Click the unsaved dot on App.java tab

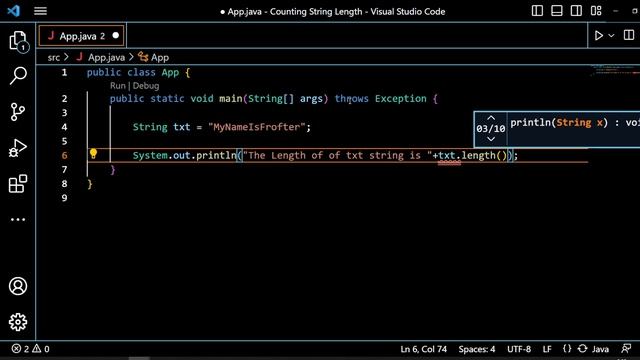pyautogui.click(x=116, y=36)
